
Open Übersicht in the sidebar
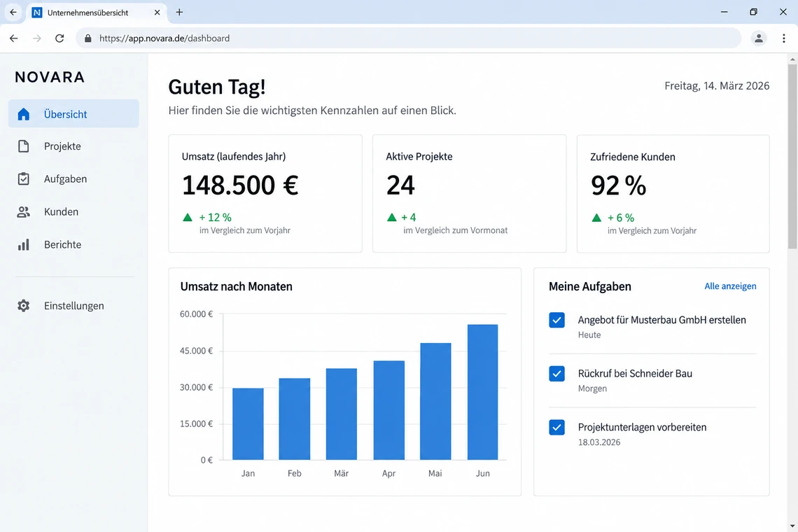point(73,113)
